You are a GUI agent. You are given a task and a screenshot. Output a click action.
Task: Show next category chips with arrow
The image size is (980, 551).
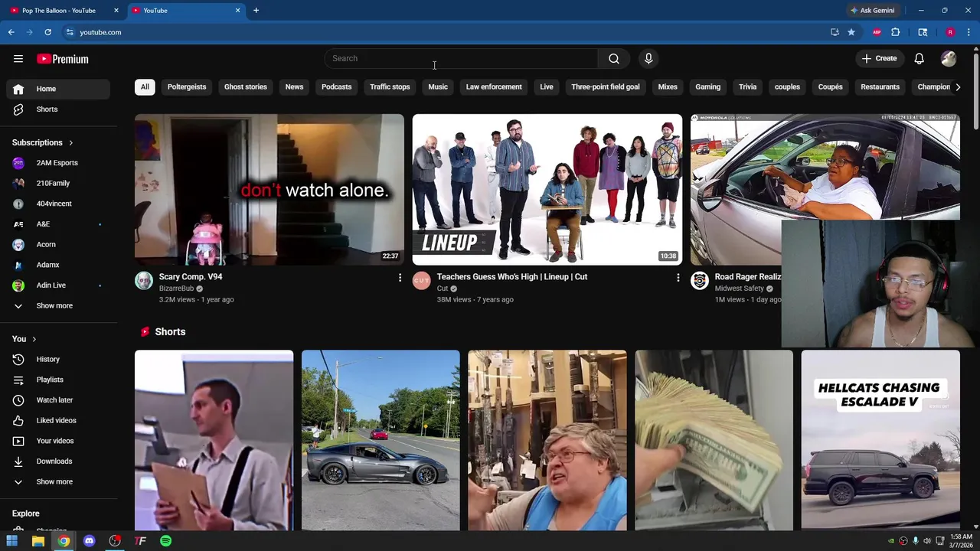tap(958, 87)
